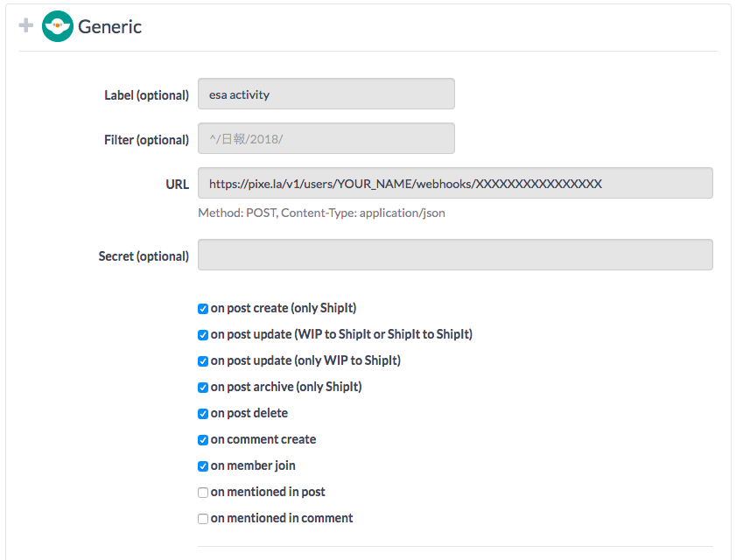Click the Method POST Content-Type hint text
Viewport: 736px width, 560px height.
321,213
